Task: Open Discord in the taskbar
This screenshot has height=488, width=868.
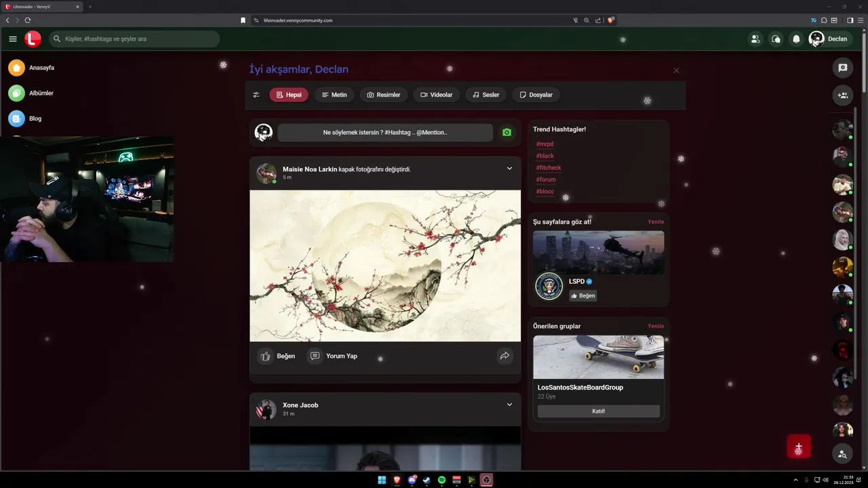Action: click(412, 480)
